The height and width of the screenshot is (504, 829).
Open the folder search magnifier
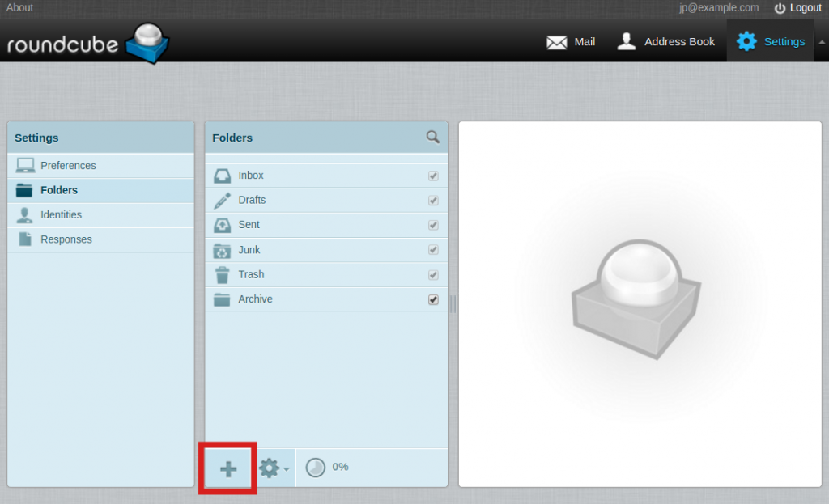tap(433, 138)
